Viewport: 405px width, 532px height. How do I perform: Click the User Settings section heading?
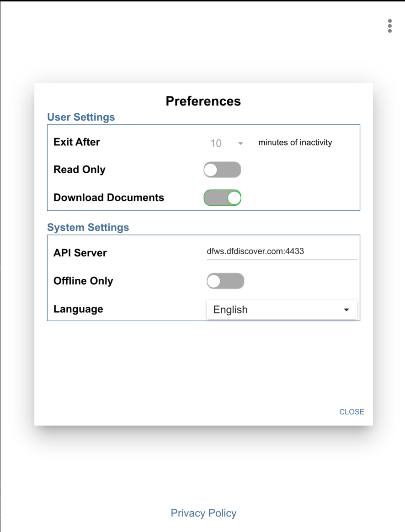81,117
